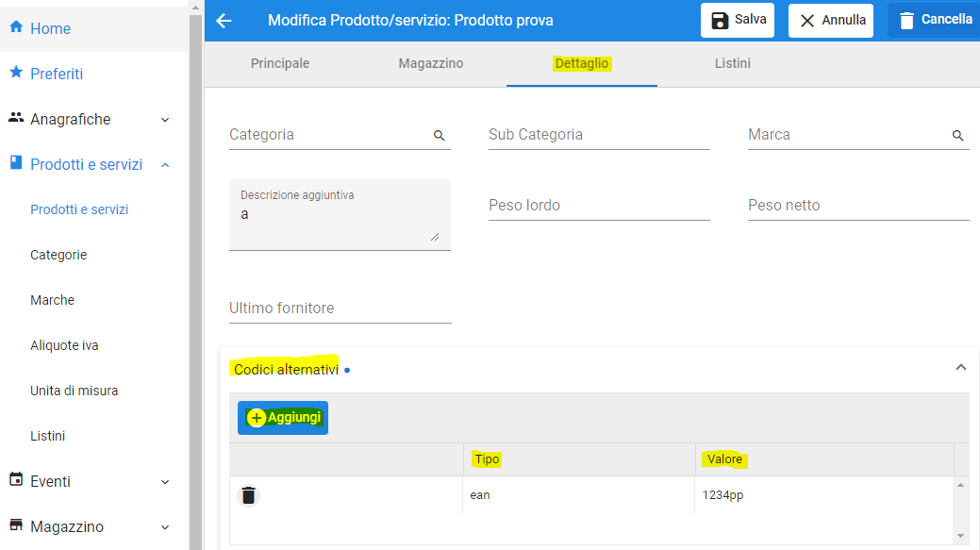Screen dimensions: 980x550
Task: Click the Preferiti star icon
Action: 15,73
